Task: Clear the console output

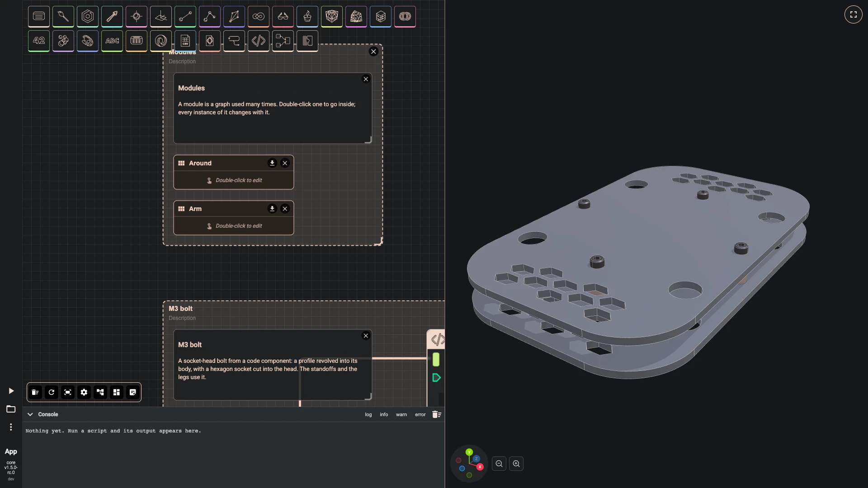Action: tap(436, 414)
